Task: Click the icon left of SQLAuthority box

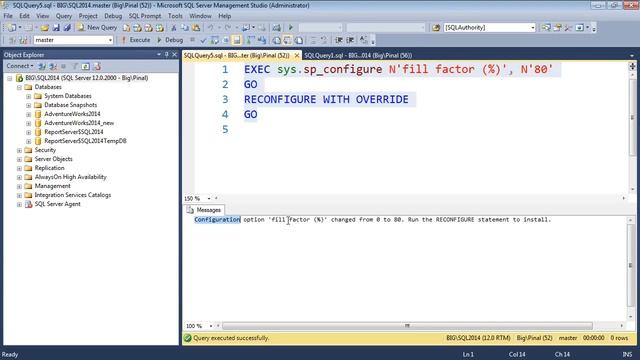Action: click(436, 27)
